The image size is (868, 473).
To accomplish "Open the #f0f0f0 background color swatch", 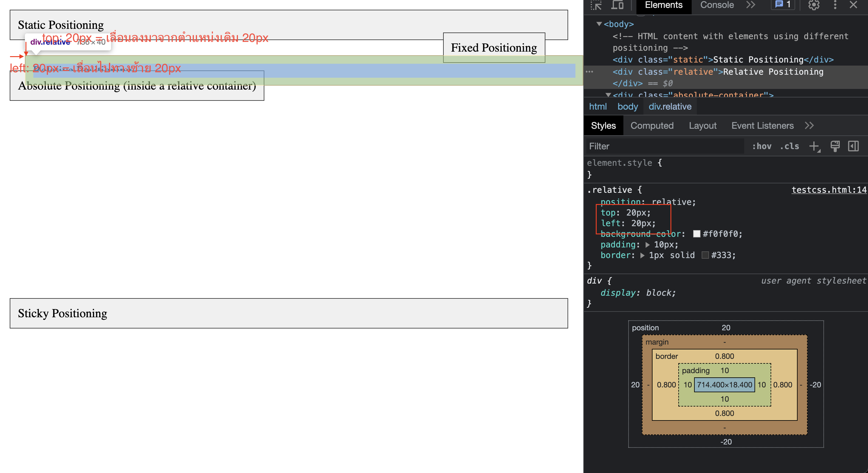I will [x=697, y=234].
